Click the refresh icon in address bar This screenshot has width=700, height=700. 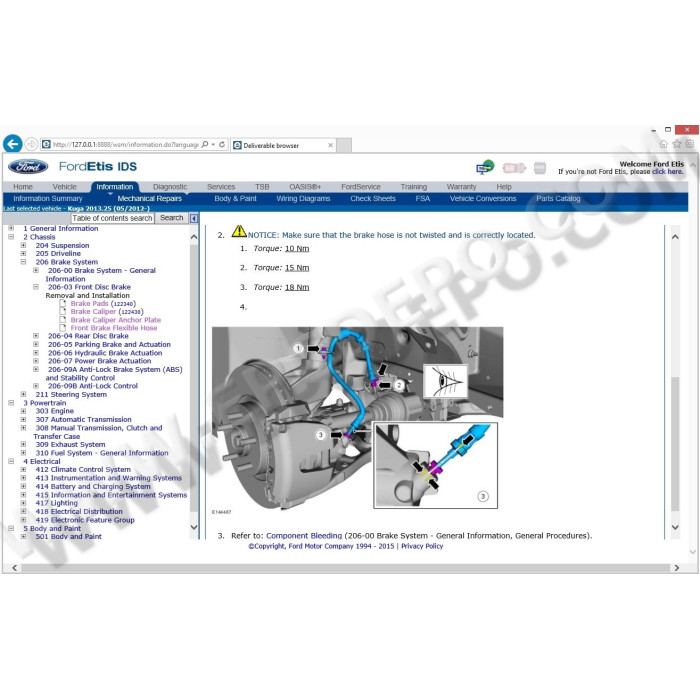click(222, 145)
